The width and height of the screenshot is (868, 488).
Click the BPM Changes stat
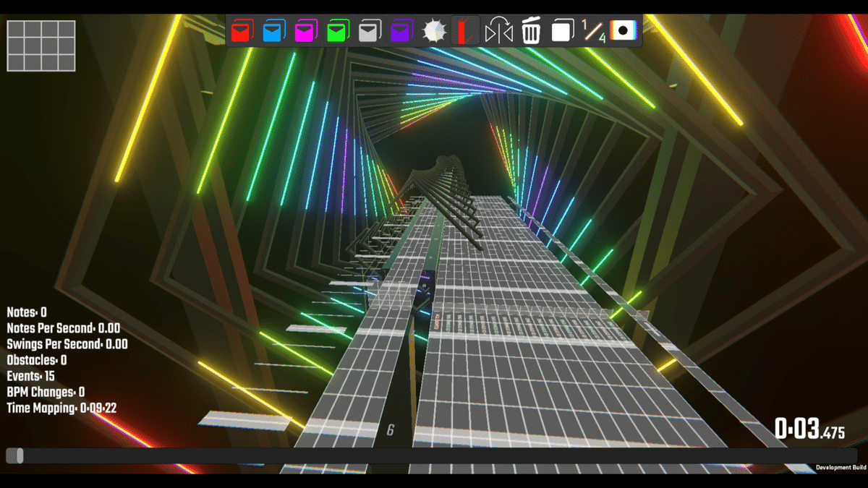(x=46, y=392)
